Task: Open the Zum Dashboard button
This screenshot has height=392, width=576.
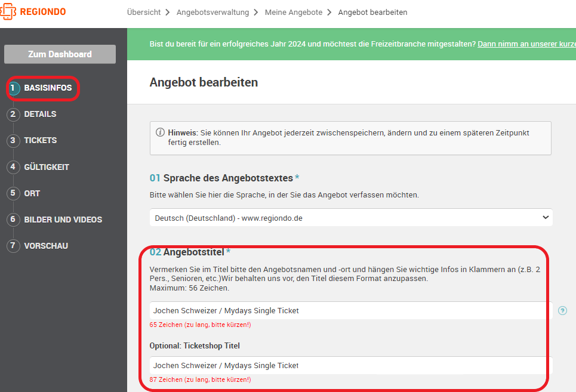Action: tap(60, 54)
